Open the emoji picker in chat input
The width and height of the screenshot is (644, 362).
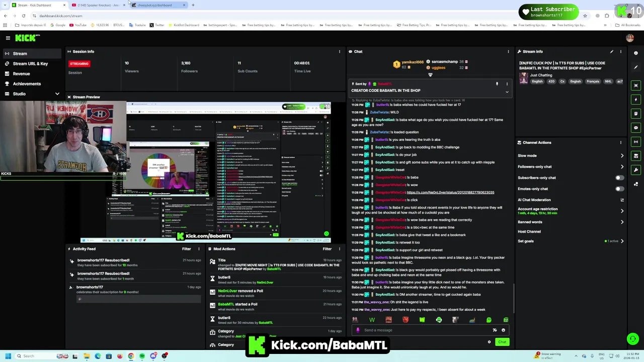(503, 330)
